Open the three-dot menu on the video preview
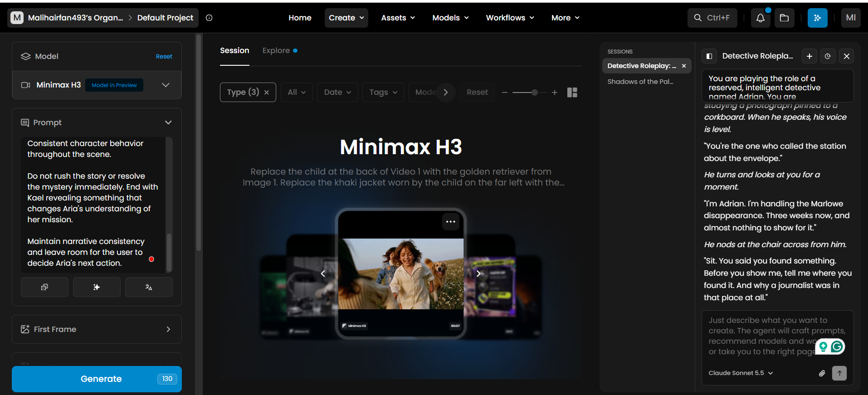Viewport: 868px width, 395px height. point(450,222)
